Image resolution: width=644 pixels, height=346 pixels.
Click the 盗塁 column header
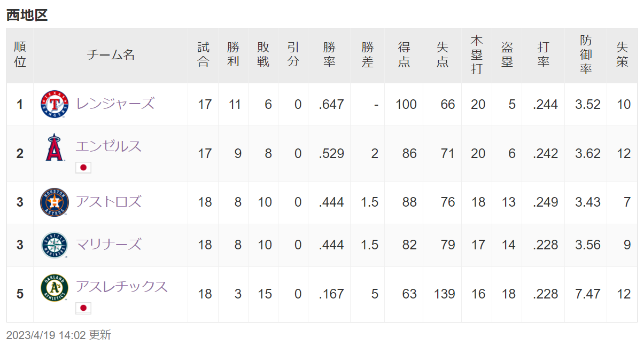507,55
